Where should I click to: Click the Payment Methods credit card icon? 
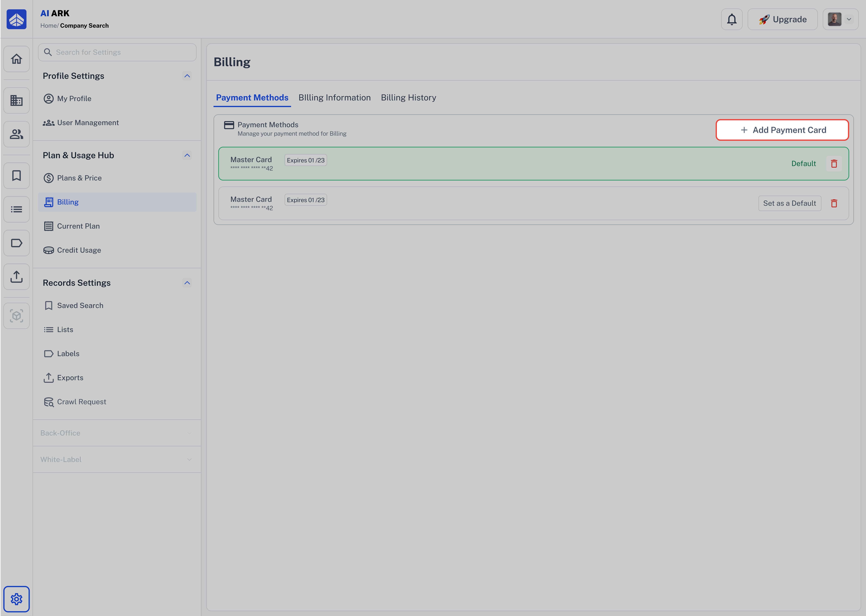pyautogui.click(x=229, y=125)
